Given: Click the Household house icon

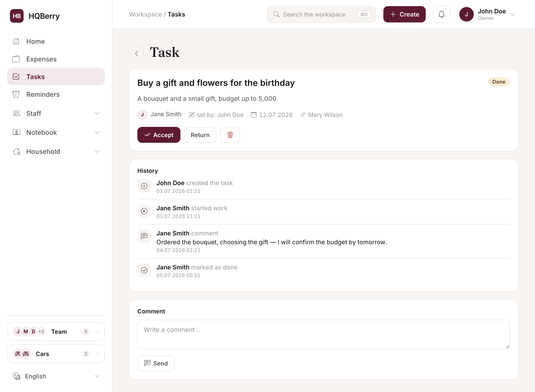Looking at the screenshot, I should pos(16,151).
